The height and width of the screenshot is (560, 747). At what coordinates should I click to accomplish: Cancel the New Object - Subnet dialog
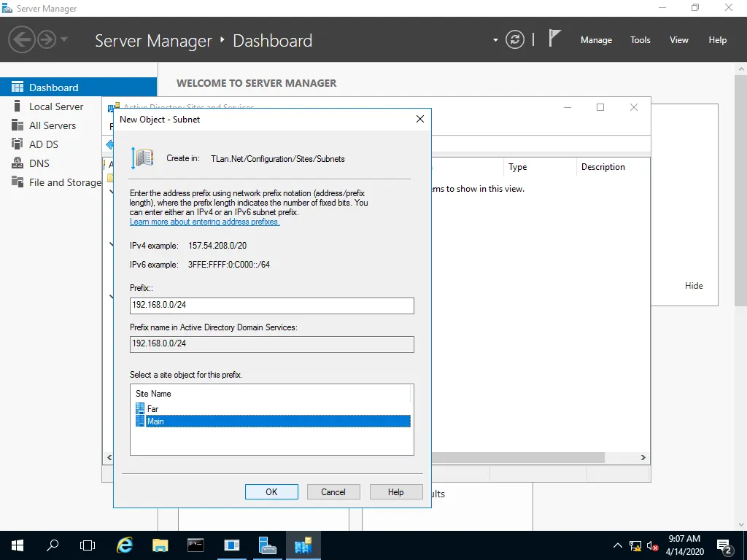333,492
